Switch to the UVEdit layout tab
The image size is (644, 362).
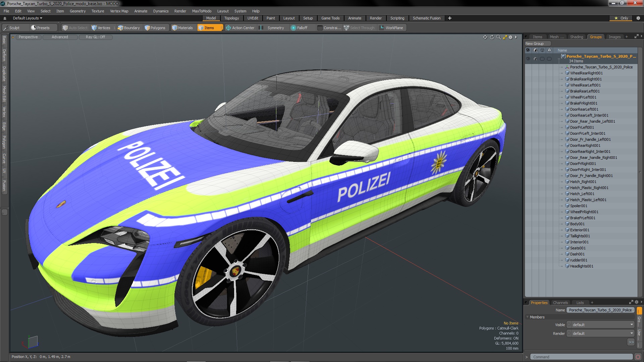coord(253,18)
